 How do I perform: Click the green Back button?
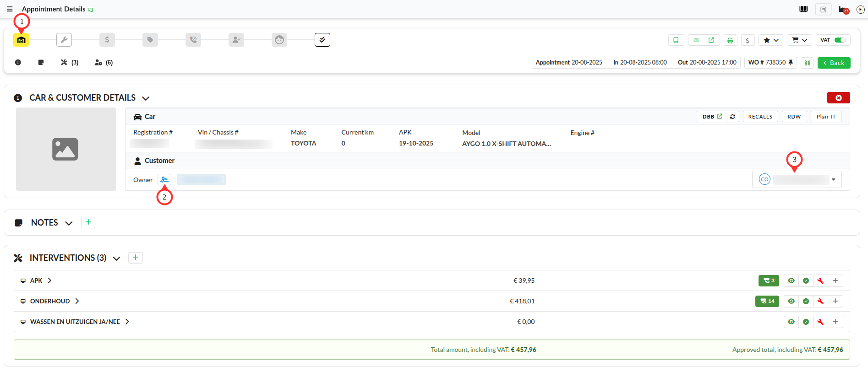point(834,63)
